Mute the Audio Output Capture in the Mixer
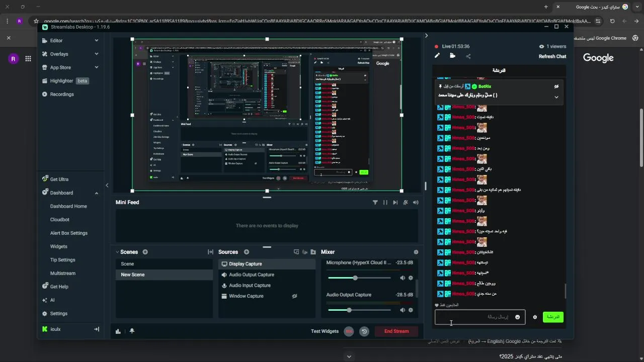Image resolution: width=644 pixels, height=362 pixels. (403, 310)
